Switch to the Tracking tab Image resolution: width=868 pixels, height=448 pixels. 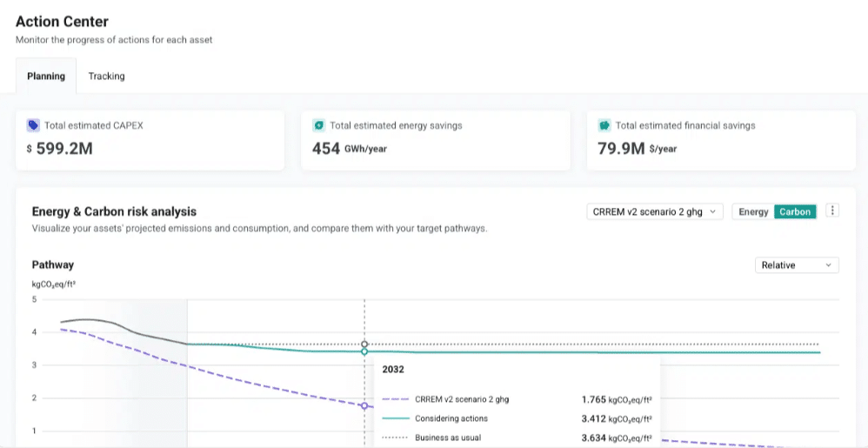tap(106, 76)
